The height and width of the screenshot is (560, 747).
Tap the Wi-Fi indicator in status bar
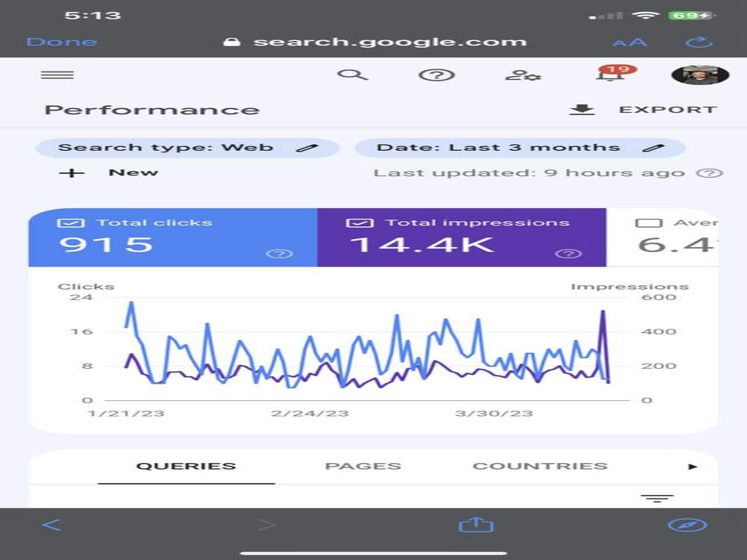[645, 15]
